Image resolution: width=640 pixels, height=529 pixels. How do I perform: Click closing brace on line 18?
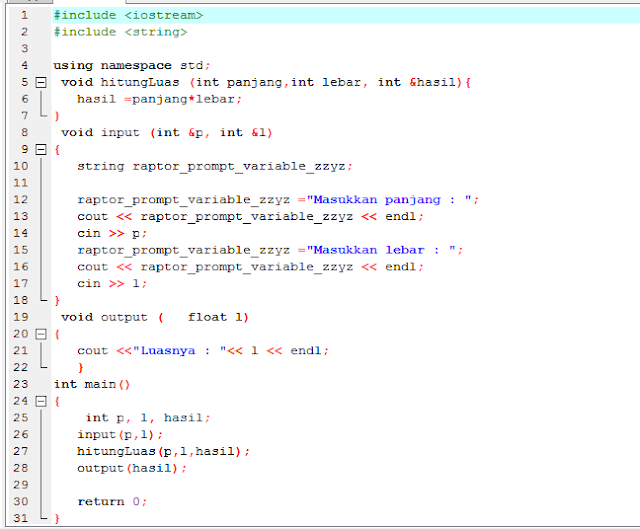click(x=57, y=300)
